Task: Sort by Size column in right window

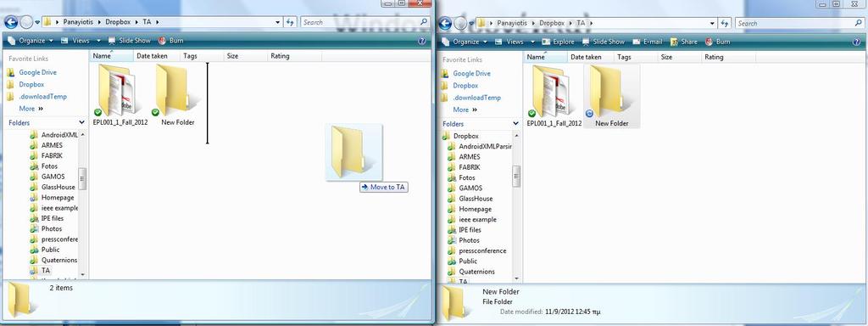Action: tap(681, 57)
